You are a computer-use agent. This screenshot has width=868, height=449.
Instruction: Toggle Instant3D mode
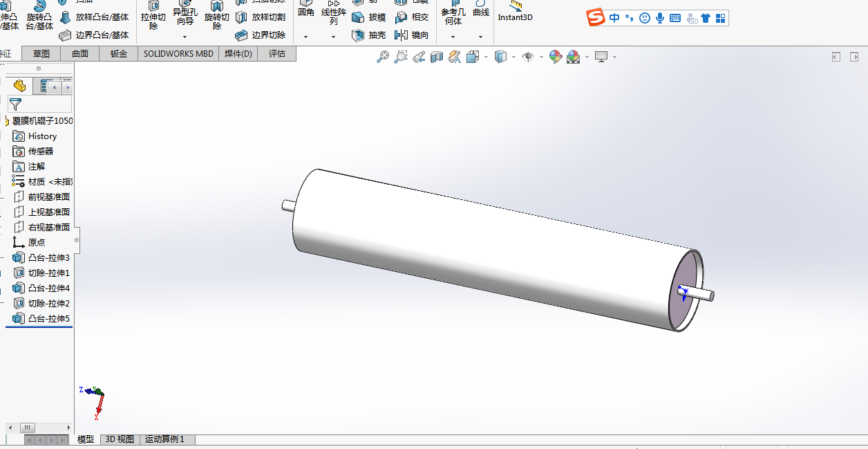click(x=515, y=12)
